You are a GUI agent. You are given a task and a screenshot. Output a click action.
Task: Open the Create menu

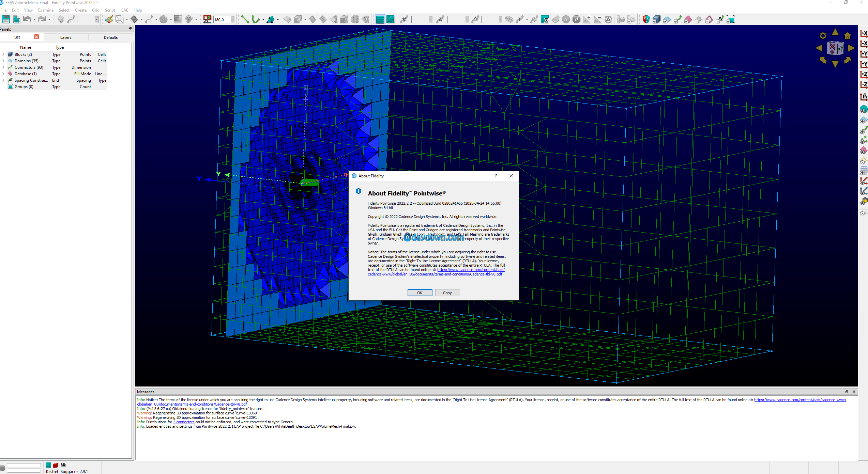click(x=81, y=10)
